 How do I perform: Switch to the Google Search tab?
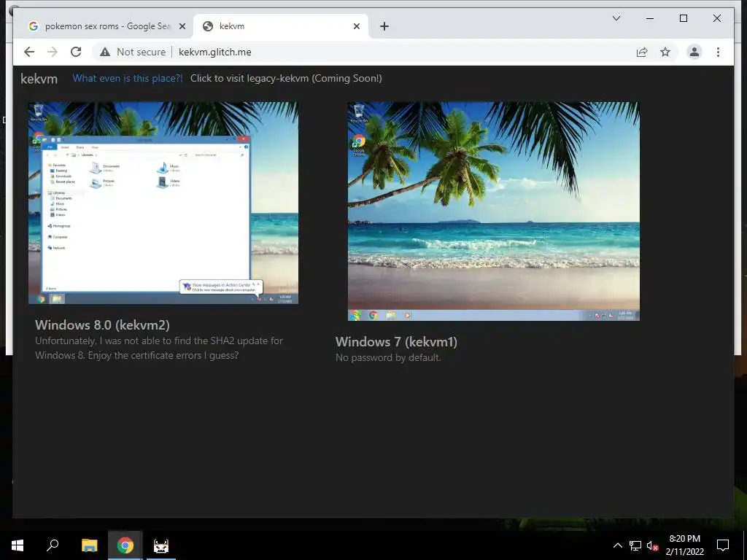106,26
